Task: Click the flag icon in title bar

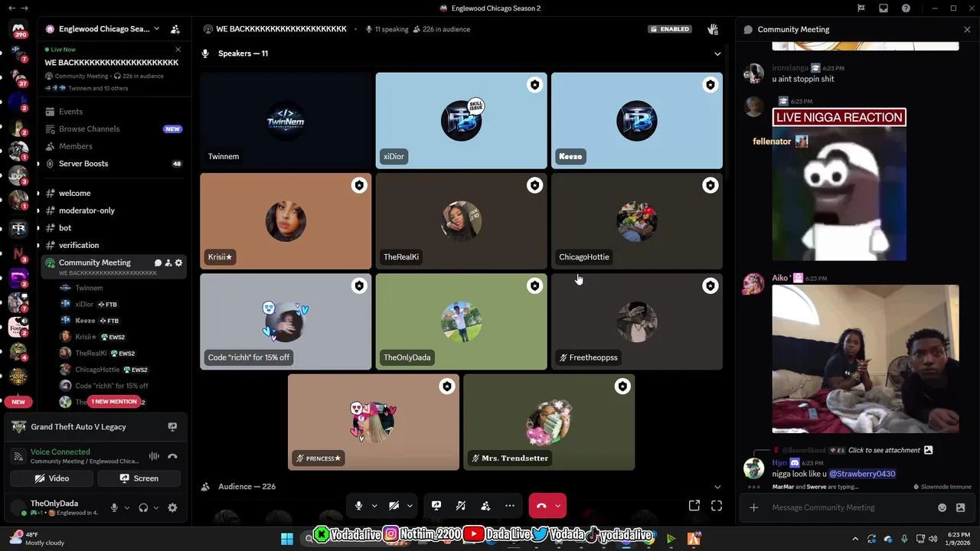Action: click(x=861, y=8)
